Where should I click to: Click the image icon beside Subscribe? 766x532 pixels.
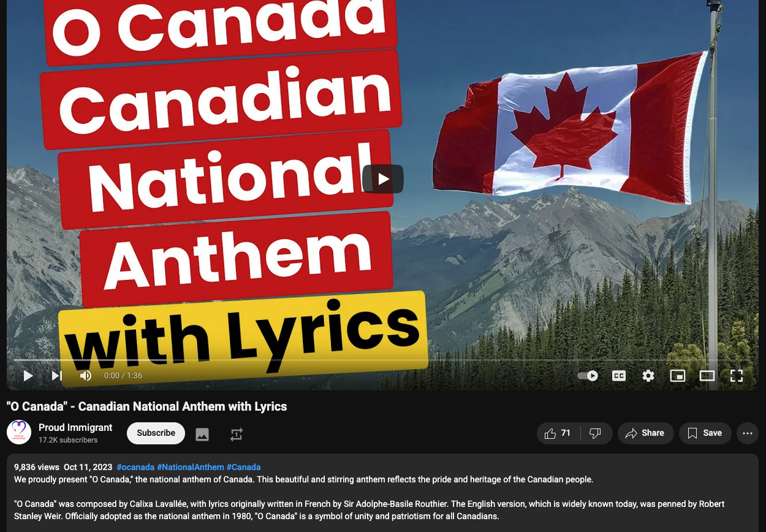(202, 435)
